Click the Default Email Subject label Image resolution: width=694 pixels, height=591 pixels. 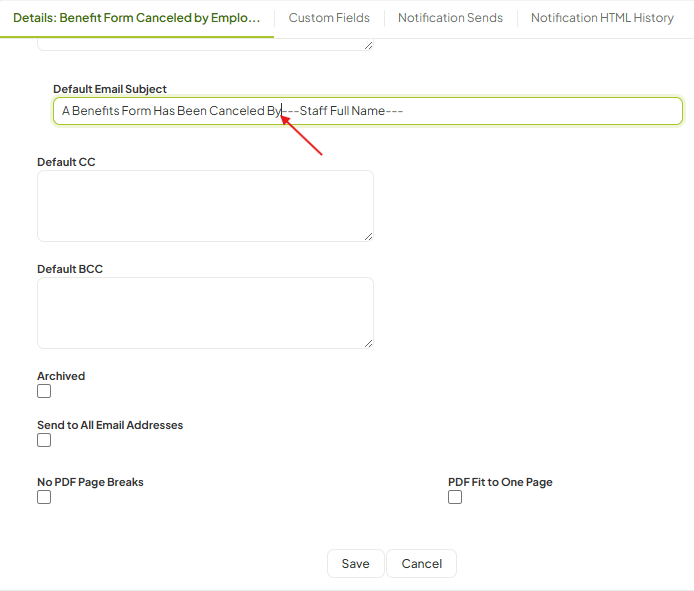tap(110, 89)
